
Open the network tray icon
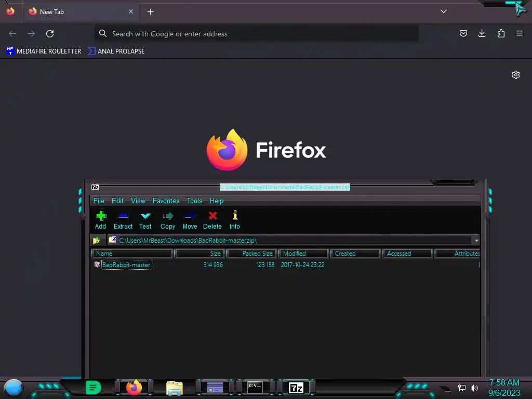tap(461, 388)
